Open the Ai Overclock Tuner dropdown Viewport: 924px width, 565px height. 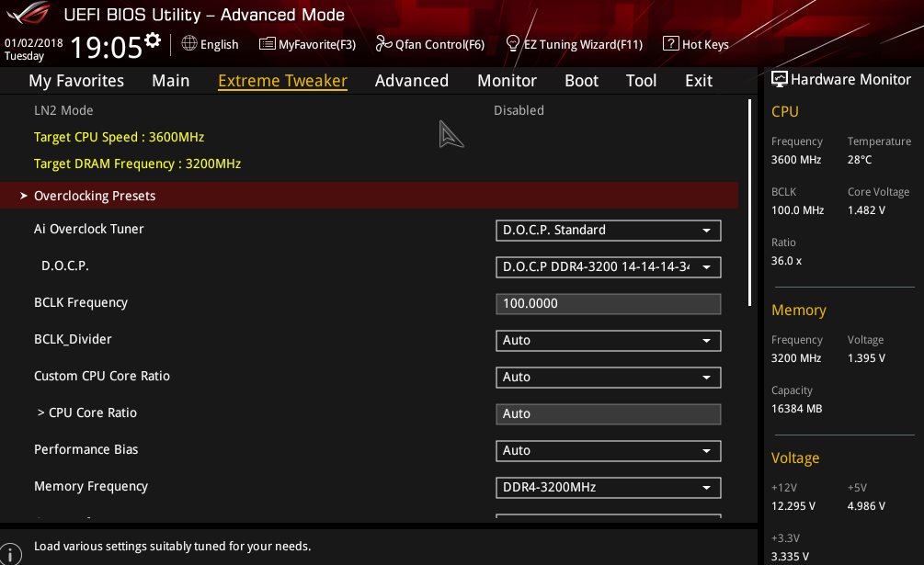pyautogui.click(x=608, y=230)
